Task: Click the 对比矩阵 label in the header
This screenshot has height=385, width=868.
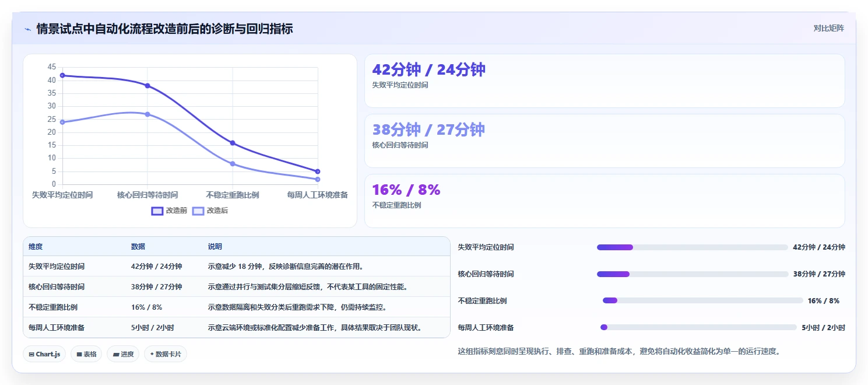Action: 828,28
